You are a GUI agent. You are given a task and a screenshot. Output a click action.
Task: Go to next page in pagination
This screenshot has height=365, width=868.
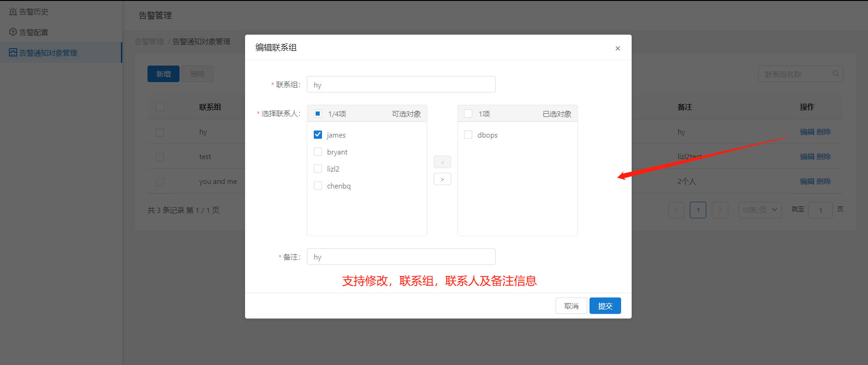(x=720, y=210)
